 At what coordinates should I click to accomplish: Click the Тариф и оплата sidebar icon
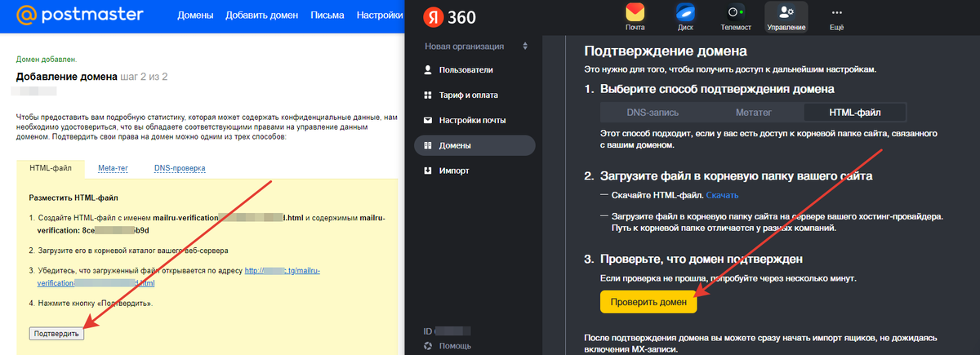click(428, 95)
